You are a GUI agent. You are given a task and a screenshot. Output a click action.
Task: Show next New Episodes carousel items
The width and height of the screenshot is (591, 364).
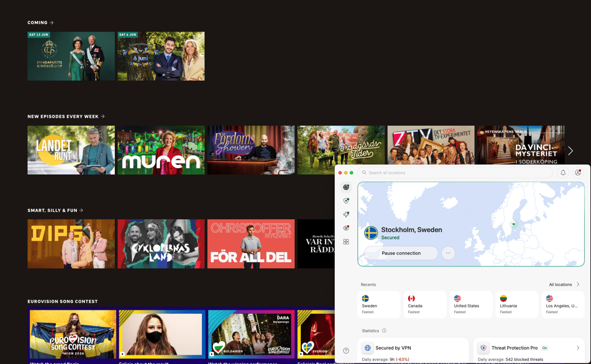point(570,151)
